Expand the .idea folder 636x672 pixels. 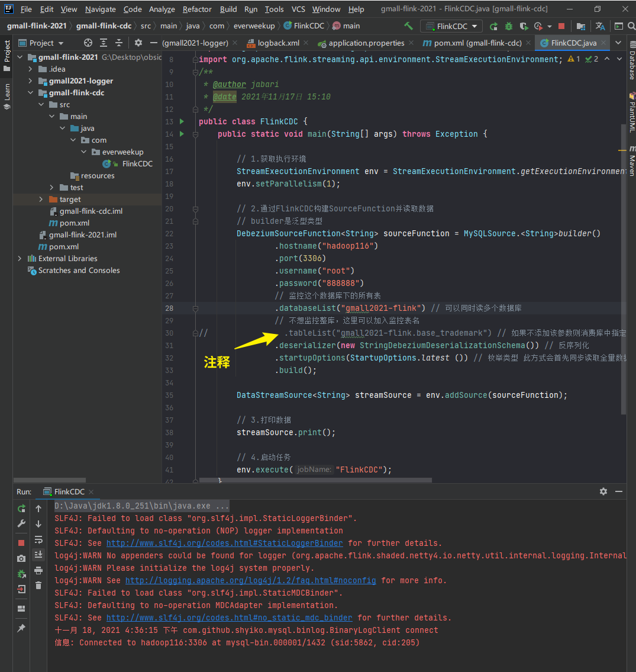tap(30, 69)
